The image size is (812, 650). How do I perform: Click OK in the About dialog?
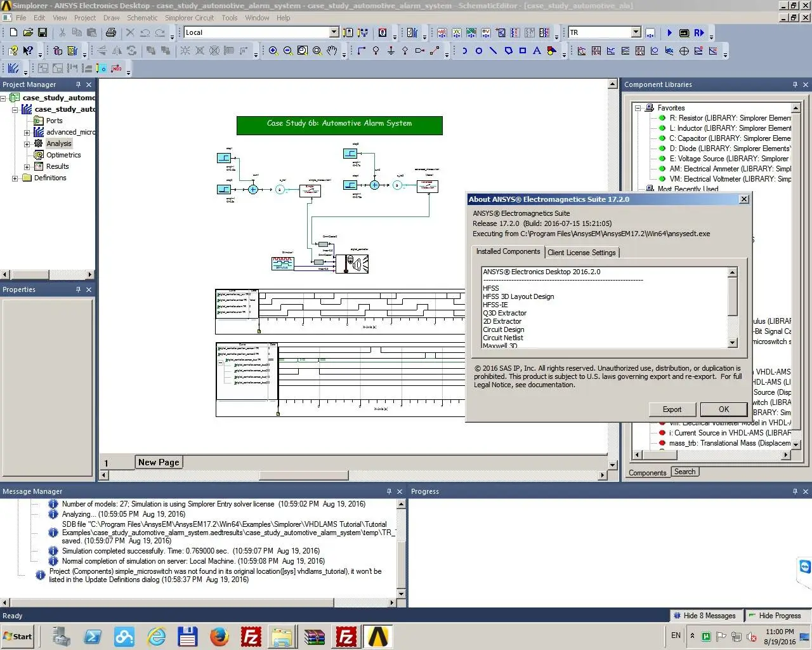(x=723, y=409)
